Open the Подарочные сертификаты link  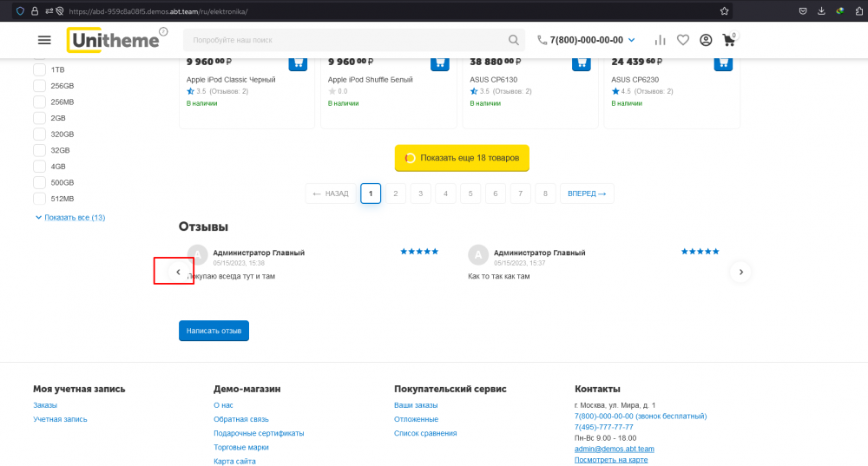pyautogui.click(x=259, y=433)
